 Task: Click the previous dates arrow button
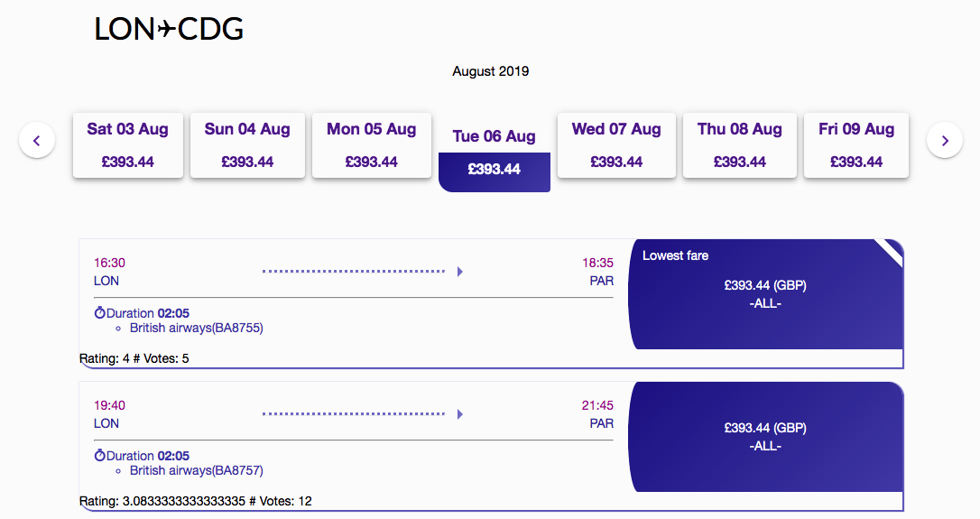[x=37, y=141]
